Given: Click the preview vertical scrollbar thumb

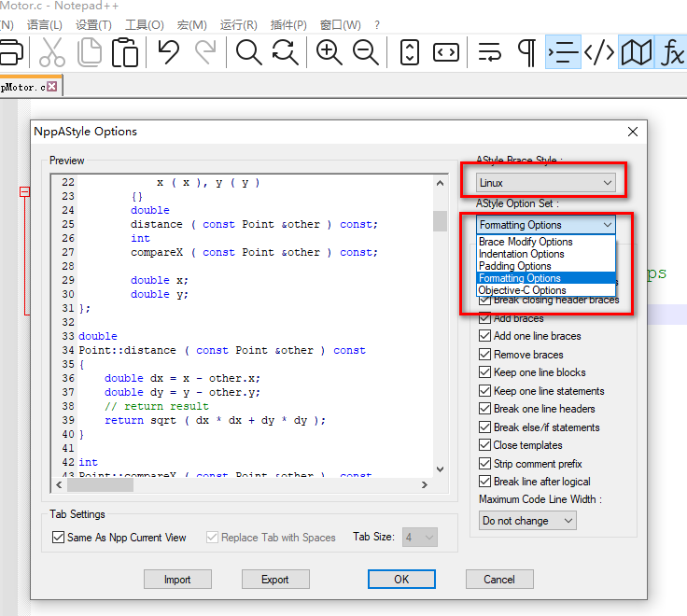Looking at the screenshot, I should point(440,221).
